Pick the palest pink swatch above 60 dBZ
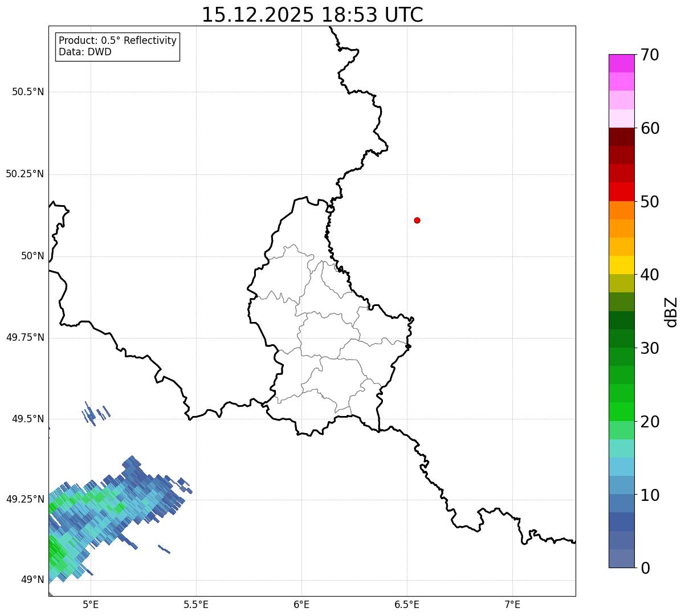 click(621, 119)
